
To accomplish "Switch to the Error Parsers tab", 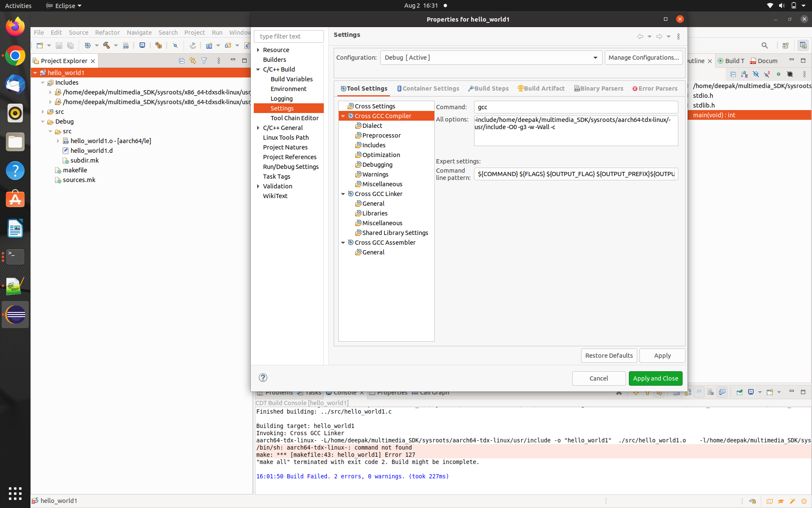I will pos(655,88).
